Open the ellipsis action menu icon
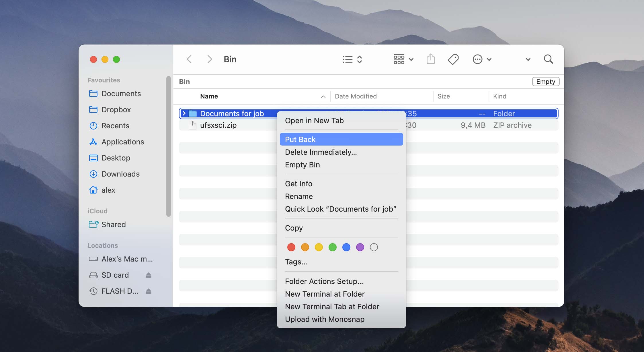 [x=477, y=59]
